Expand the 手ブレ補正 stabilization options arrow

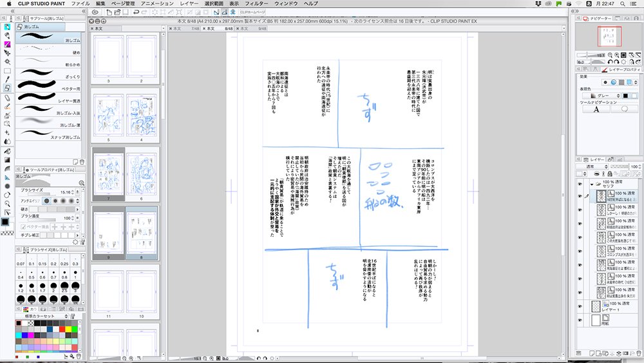click(77, 235)
